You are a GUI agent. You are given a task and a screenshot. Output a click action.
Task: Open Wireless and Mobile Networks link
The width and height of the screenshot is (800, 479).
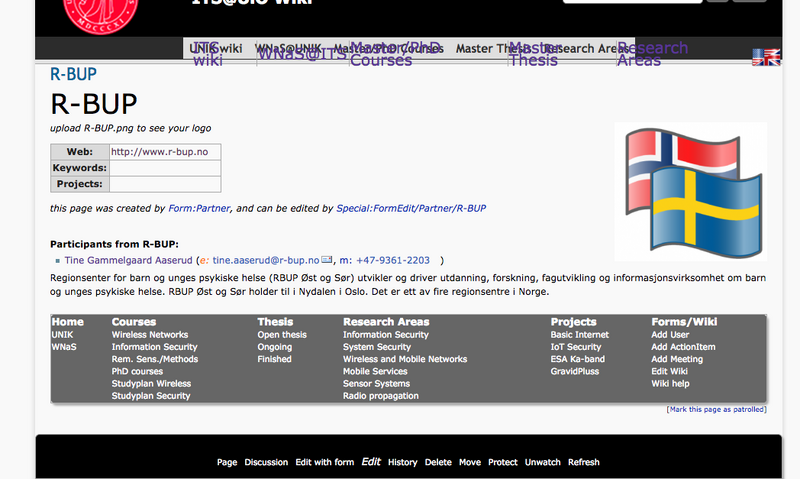pyautogui.click(x=405, y=359)
